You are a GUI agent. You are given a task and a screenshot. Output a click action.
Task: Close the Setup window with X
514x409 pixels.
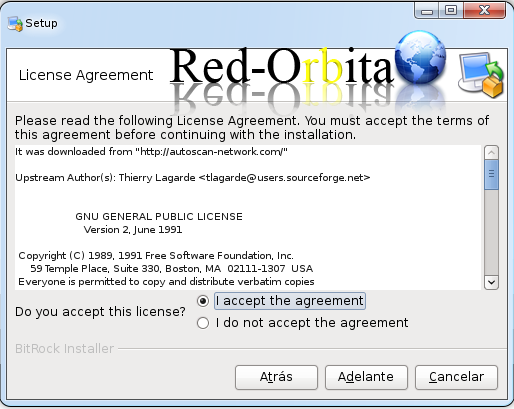484,11
